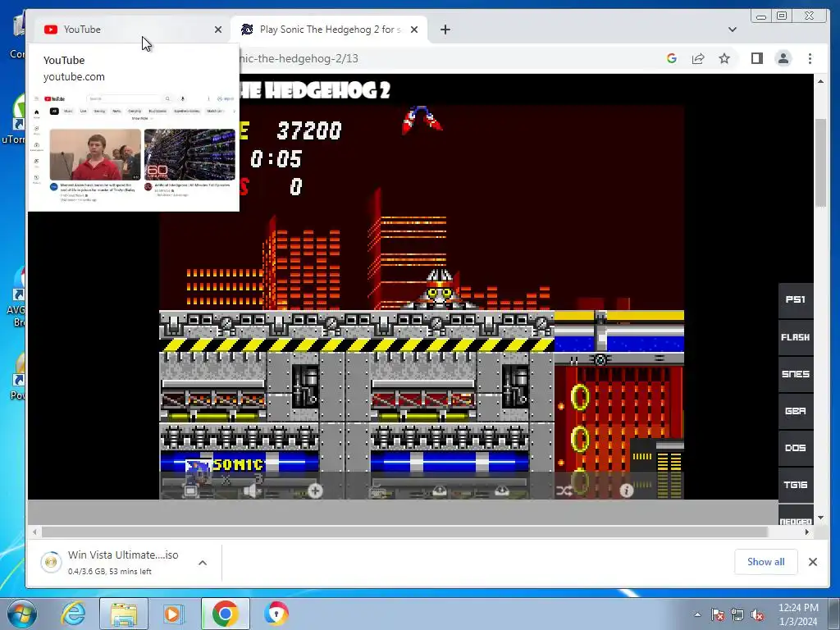The image size is (840, 630).
Task: Open the Action Center flag icon
Action: 718,615
